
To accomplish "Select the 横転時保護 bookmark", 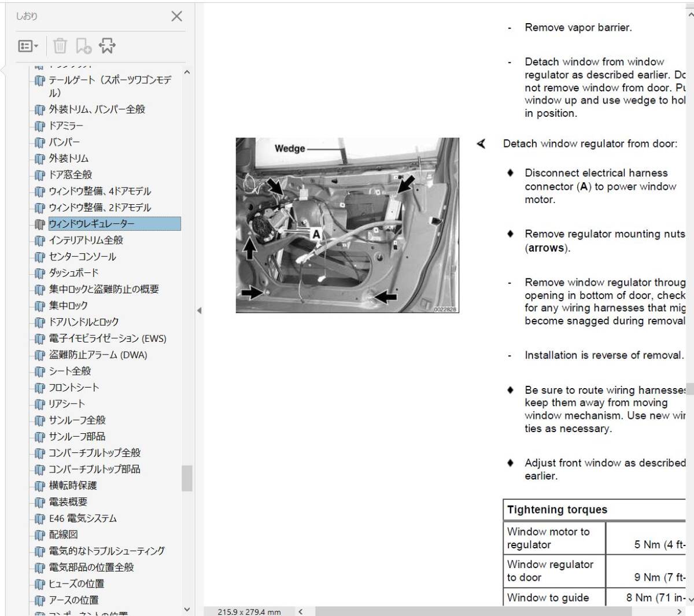I will (x=73, y=485).
